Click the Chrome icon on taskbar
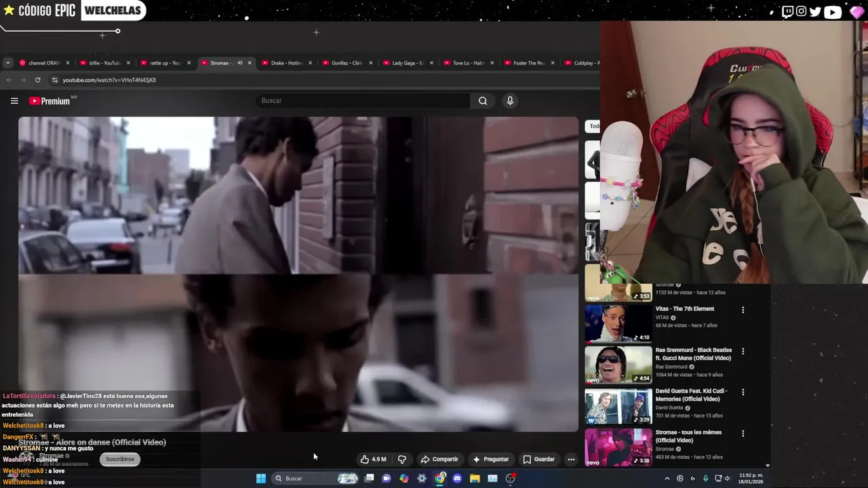The width and height of the screenshot is (868, 488). [439, 479]
